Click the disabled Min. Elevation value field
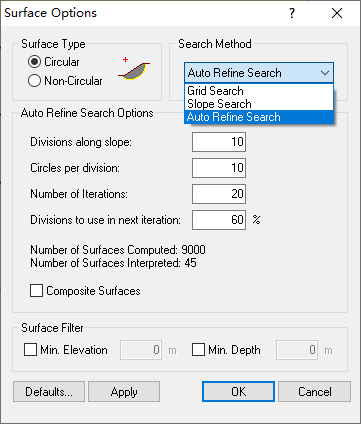The width and height of the screenshot is (361, 424). [141, 350]
